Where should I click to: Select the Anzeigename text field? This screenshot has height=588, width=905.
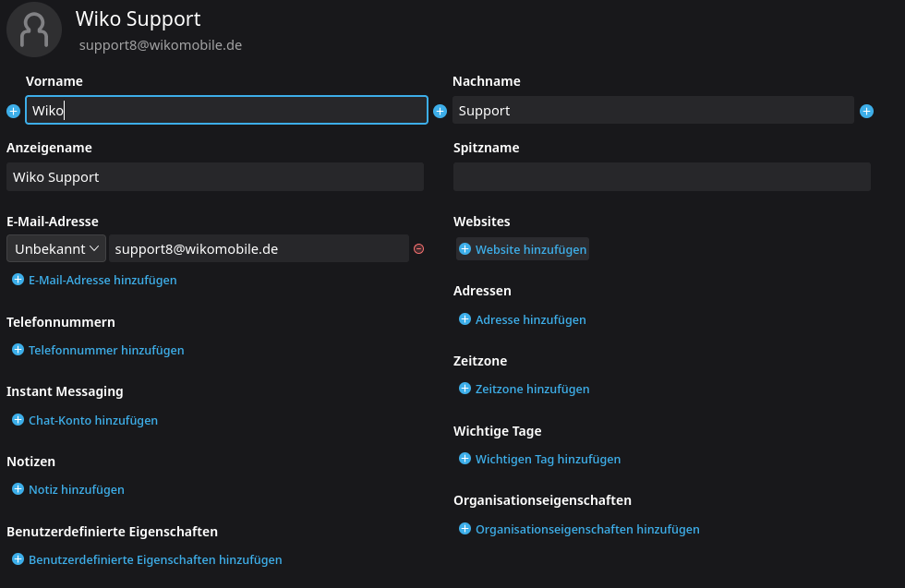(x=214, y=177)
